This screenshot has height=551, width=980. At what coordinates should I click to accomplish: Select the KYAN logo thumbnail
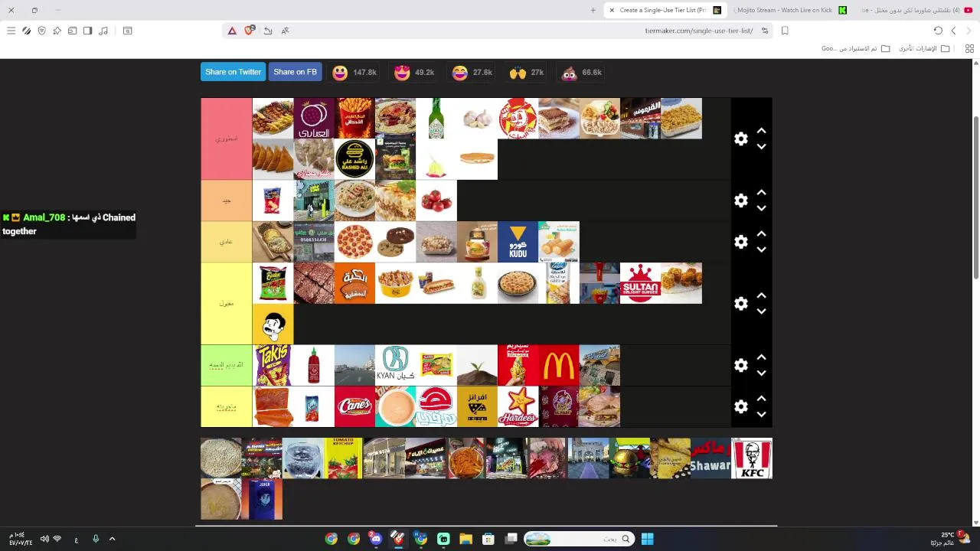[x=395, y=365]
